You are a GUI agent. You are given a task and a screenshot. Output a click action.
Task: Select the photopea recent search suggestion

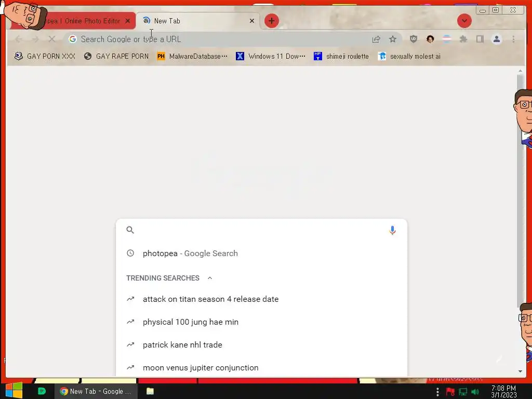261,254
